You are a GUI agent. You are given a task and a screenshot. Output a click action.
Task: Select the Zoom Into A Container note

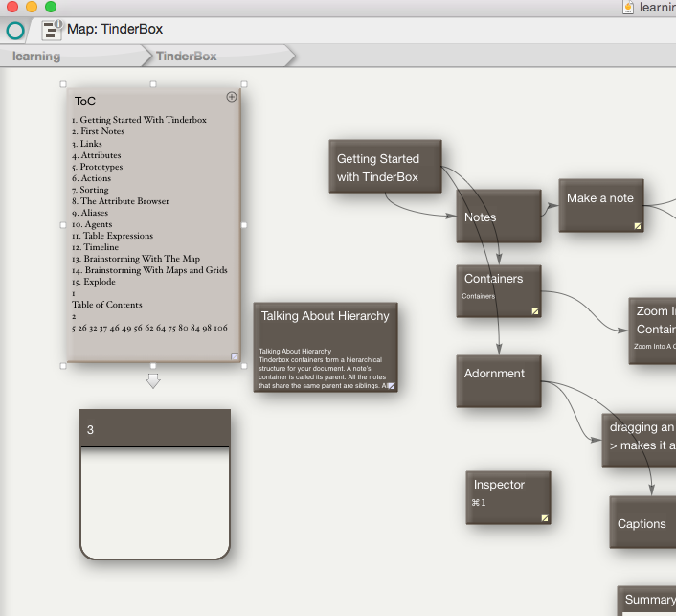tap(652, 331)
